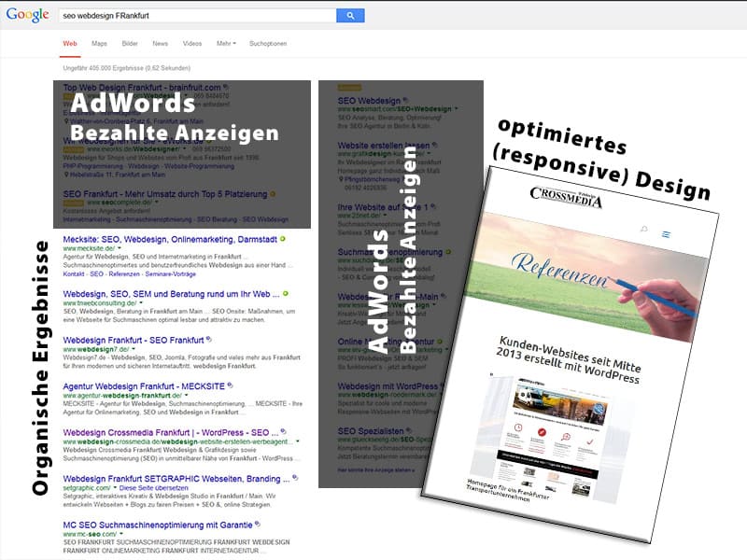Click icon after 'MC SEO Suchmaschinenoptimierung mit Garantie' title
Viewport: 747px width, 560px height.
click(x=258, y=524)
